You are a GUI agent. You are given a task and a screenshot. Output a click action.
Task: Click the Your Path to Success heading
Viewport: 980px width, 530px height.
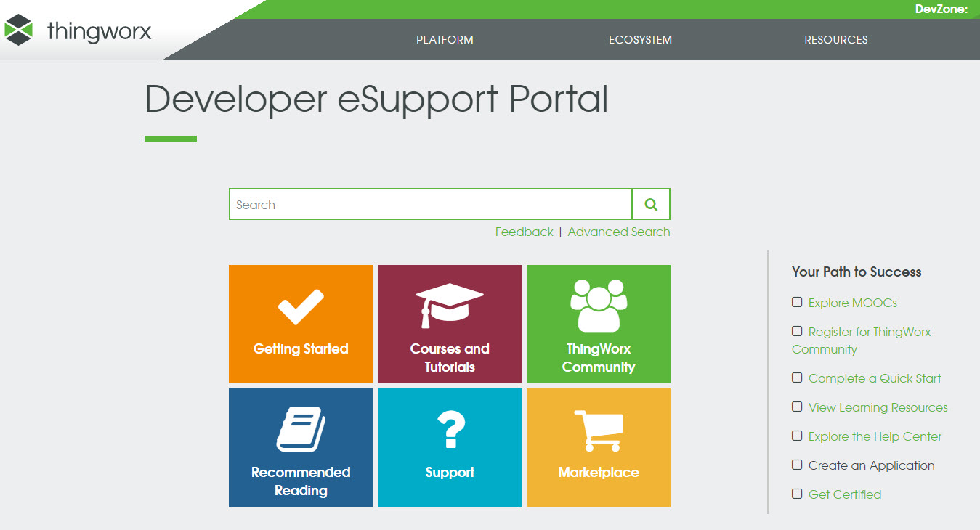[x=857, y=272]
